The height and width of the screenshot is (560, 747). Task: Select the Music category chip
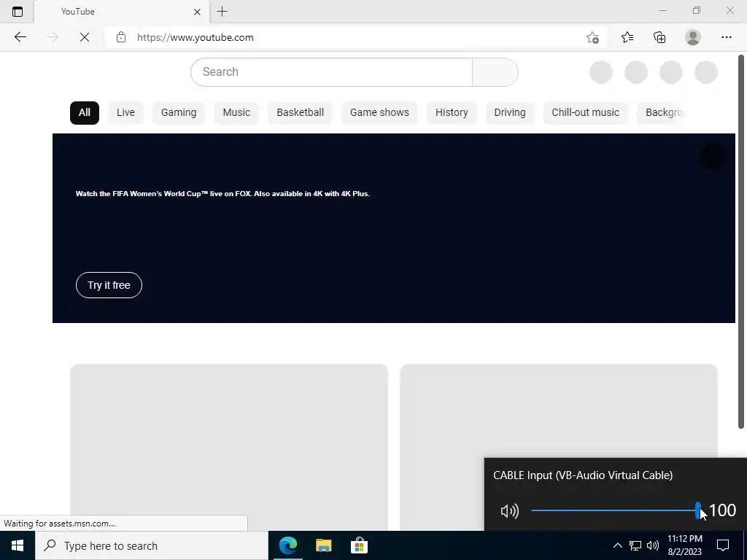click(236, 113)
